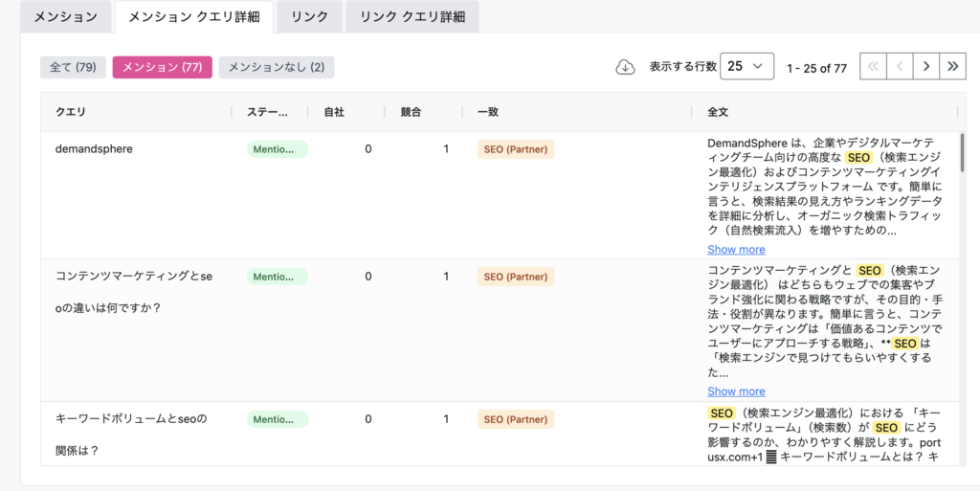Select the メンション (77) filter
980x491 pixels.
162,67
